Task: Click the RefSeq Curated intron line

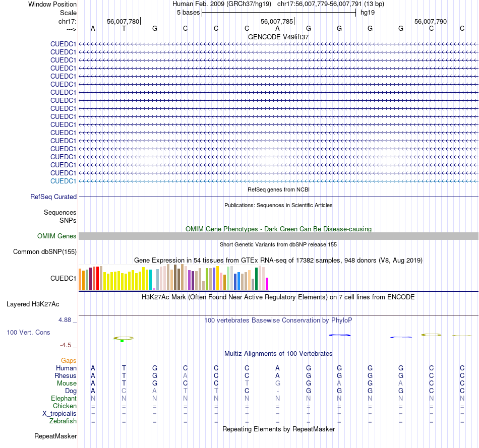Action: point(278,197)
